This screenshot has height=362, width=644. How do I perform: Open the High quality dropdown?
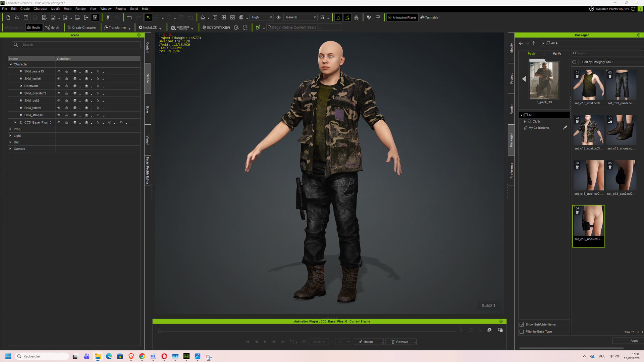[262, 17]
